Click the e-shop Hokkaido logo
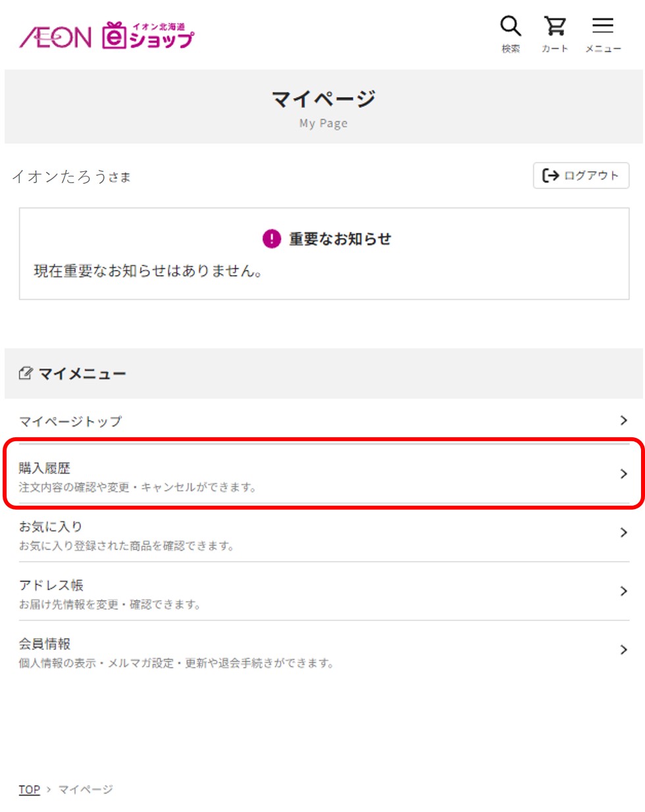 point(148,36)
